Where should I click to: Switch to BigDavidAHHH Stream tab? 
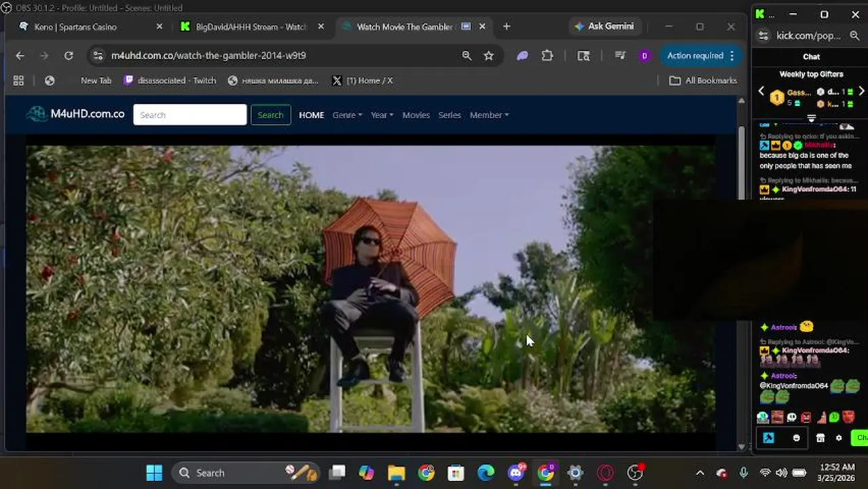point(252,26)
